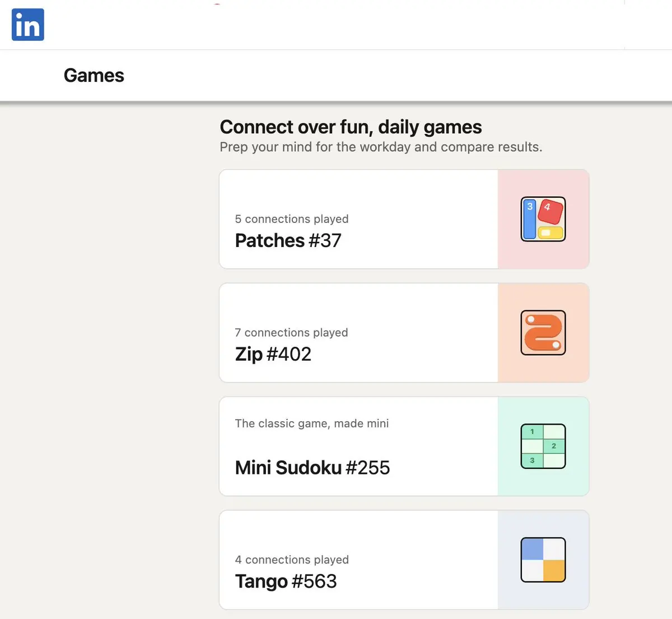Click the red 4 tile in the Patches icon
Image resolution: width=672 pixels, height=619 pixels.
tap(549, 211)
